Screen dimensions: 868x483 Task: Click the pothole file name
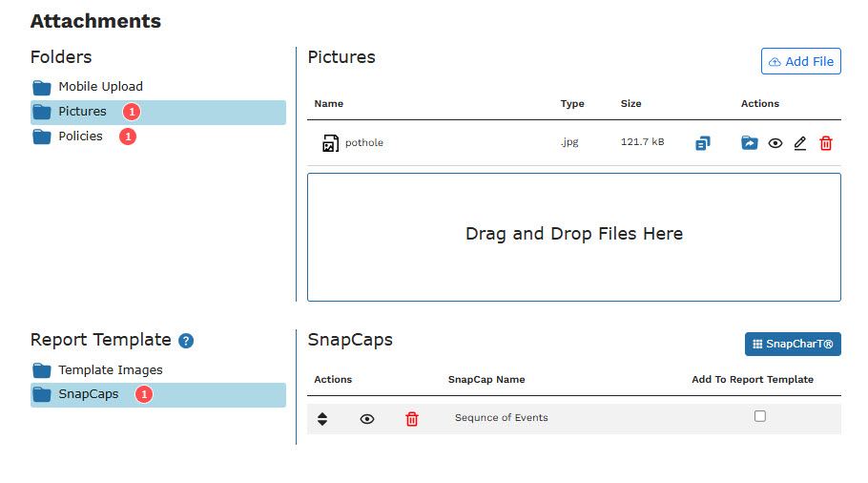point(364,143)
